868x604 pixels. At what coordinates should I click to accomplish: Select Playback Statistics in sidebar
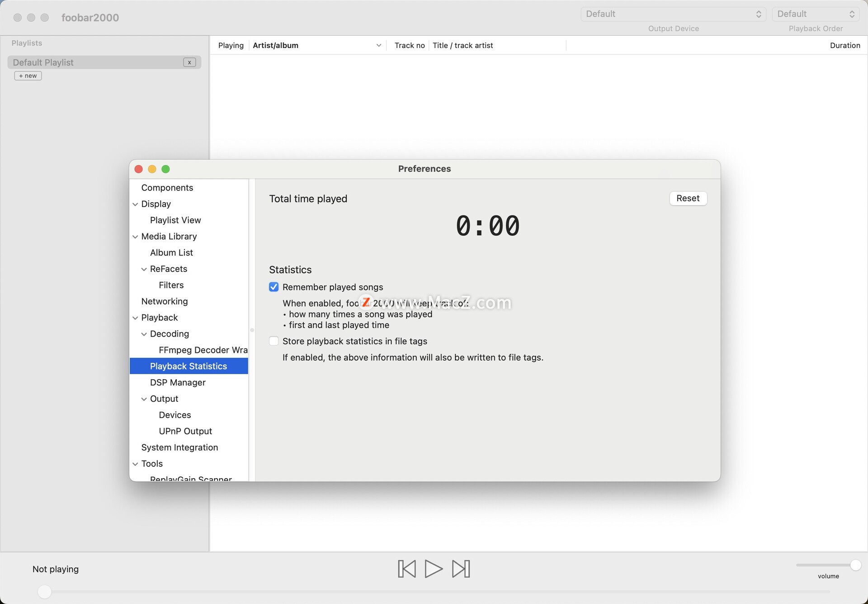189,366
